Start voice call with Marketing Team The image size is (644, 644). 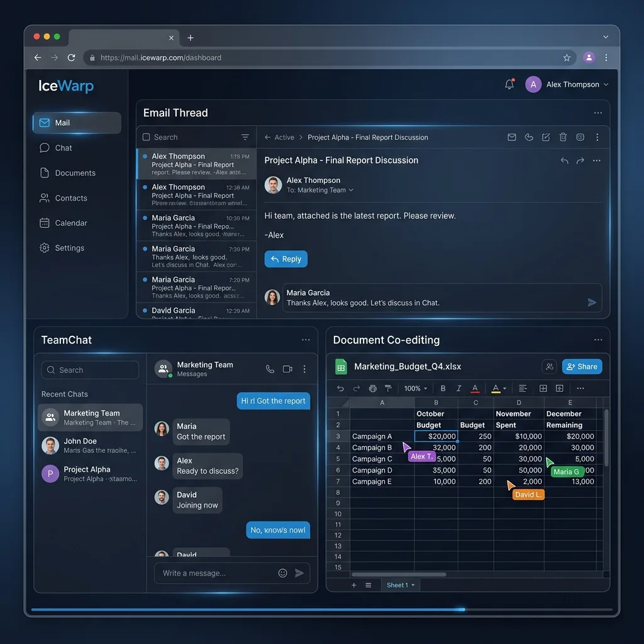270,369
